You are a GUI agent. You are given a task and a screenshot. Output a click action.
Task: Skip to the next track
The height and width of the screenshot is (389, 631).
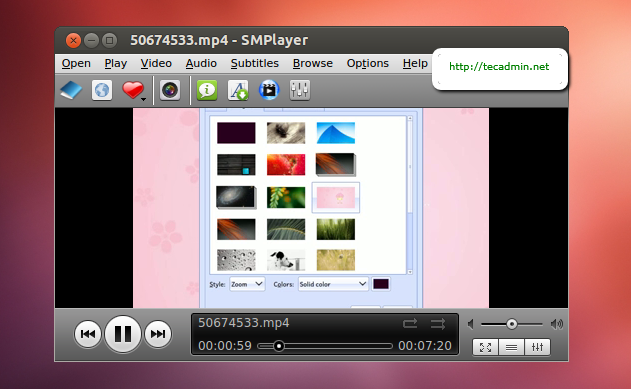(x=158, y=334)
